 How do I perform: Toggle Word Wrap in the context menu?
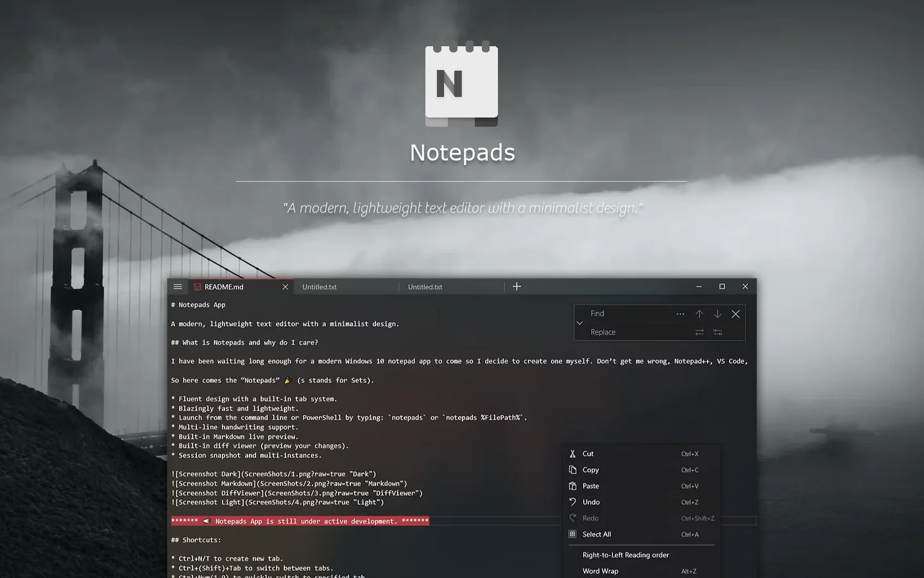[x=642, y=571]
